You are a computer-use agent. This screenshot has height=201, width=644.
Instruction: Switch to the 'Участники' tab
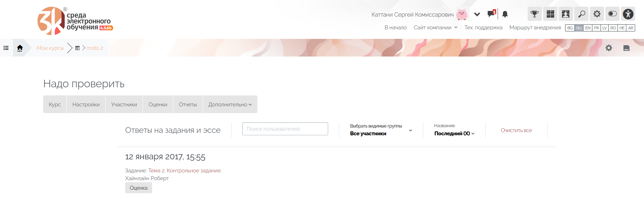pyautogui.click(x=124, y=105)
